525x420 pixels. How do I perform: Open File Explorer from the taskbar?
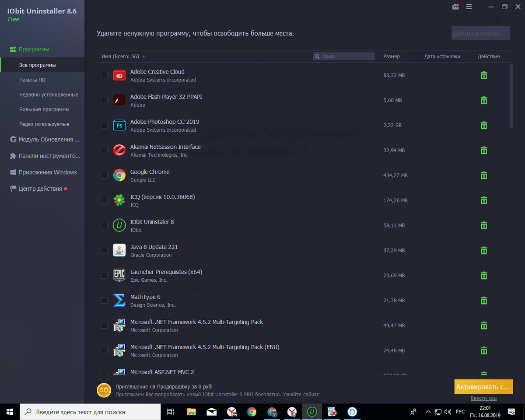191,412
